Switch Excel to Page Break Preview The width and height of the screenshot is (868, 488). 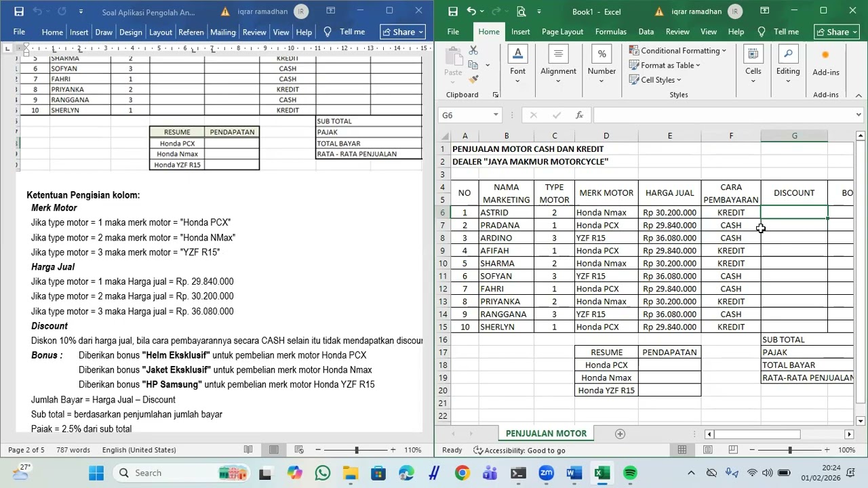[x=732, y=450]
